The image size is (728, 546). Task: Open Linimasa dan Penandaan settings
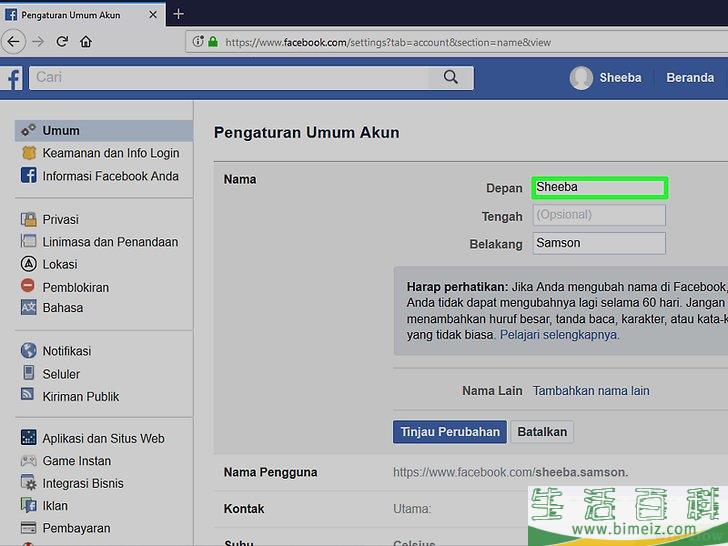(110, 242)
